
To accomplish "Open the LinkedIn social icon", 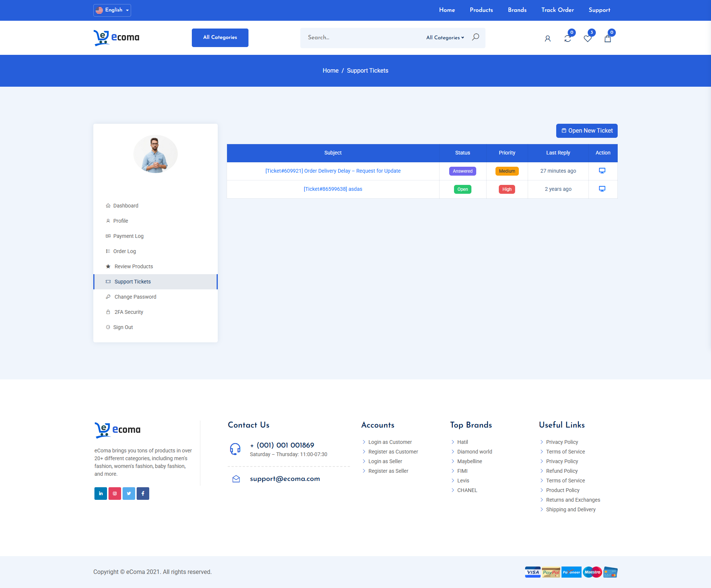I will point(101,494).
